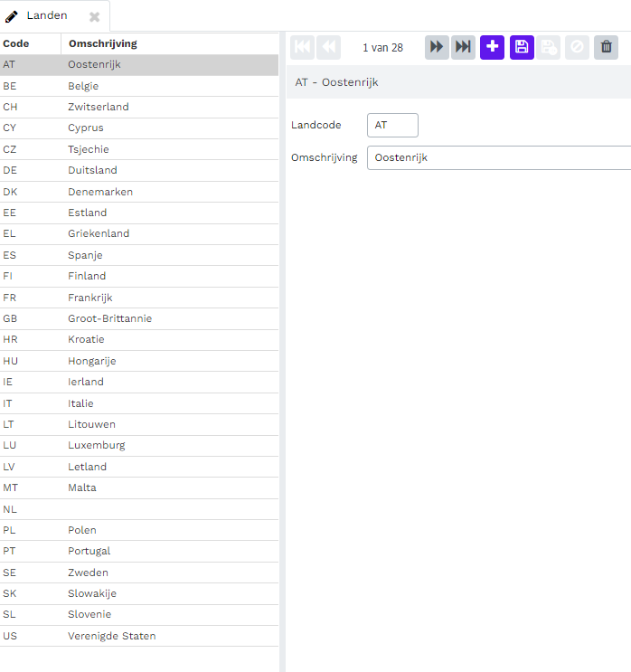Select the Malta row
Viewport: 631px width, 672px height.
pyautogui.click(x=139, y=488)
